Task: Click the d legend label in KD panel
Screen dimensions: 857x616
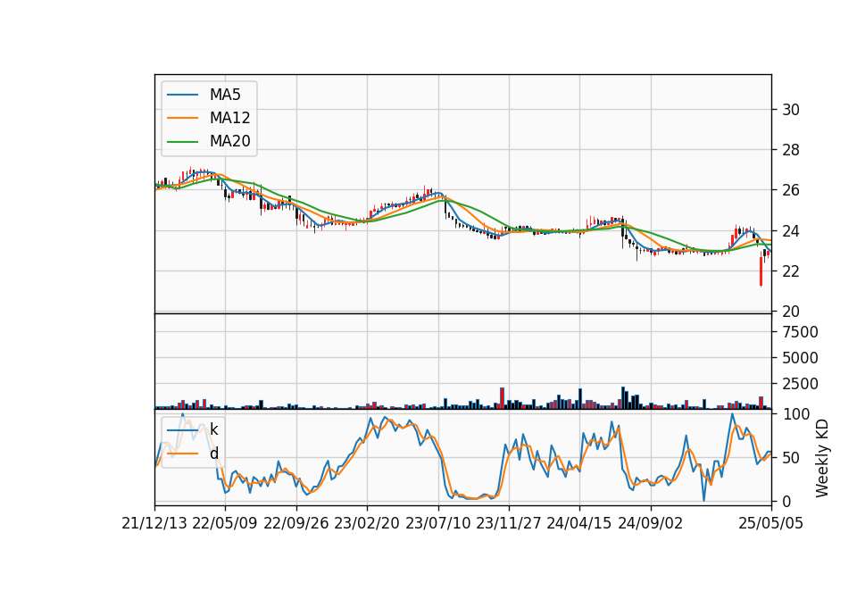Action: (x=213, y=454)
